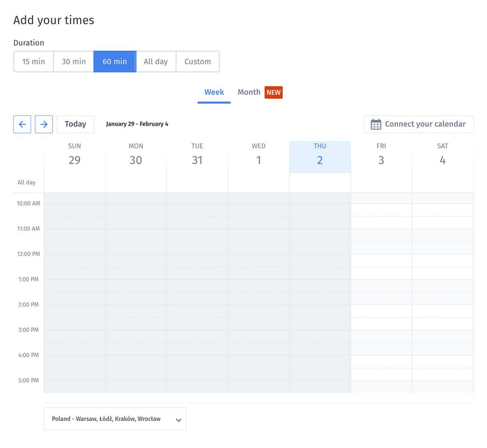487x448 pixels.
Task: Jump to Today in the calendar
Action: (75, 124)
